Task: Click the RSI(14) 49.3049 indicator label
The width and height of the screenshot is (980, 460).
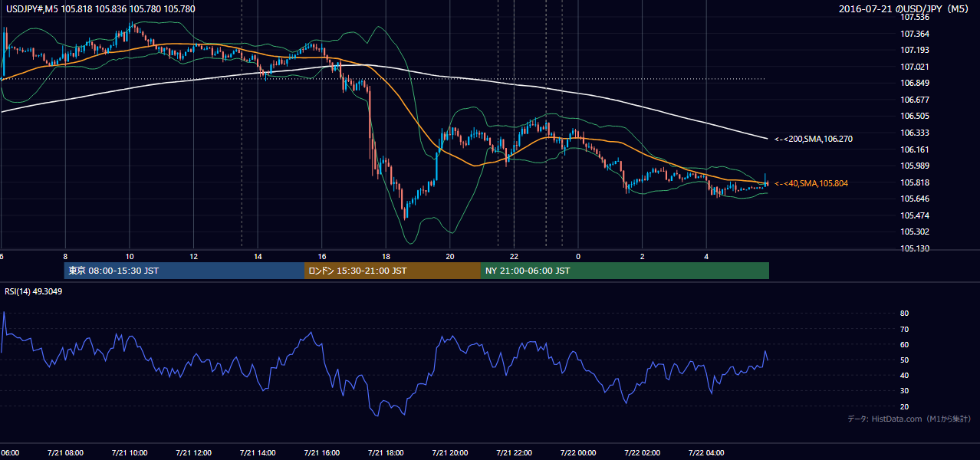Action: tap(34, 291)
